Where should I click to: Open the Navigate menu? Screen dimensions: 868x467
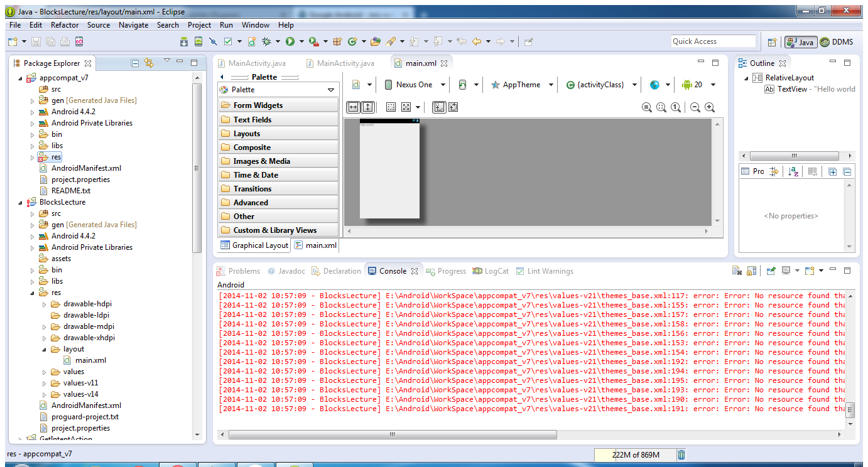click(134, 25)
